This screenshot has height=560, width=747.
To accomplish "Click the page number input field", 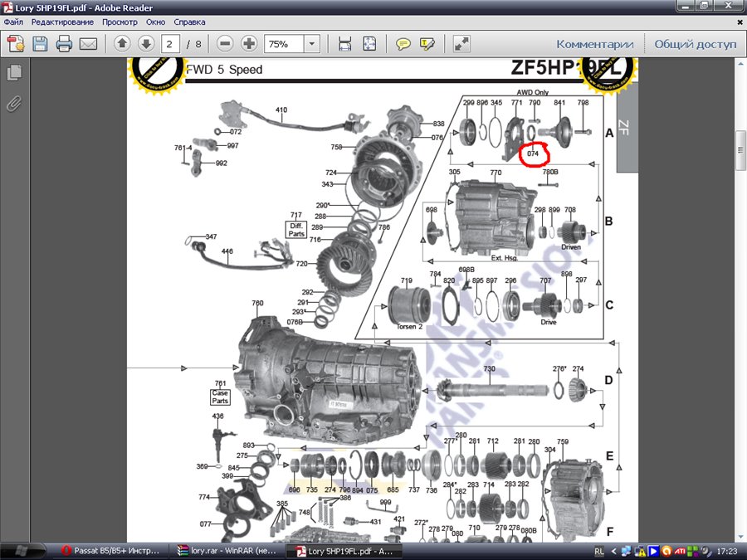I will (170, 44).
